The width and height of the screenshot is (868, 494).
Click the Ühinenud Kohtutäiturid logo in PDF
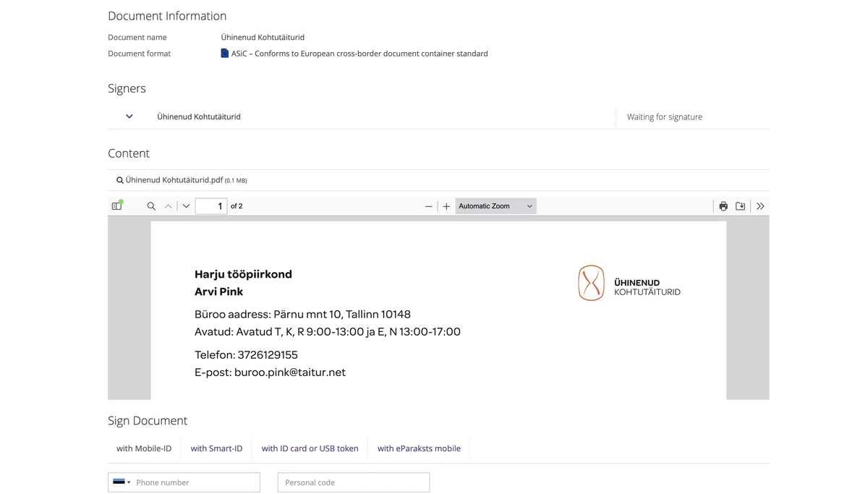coord(629,283)
